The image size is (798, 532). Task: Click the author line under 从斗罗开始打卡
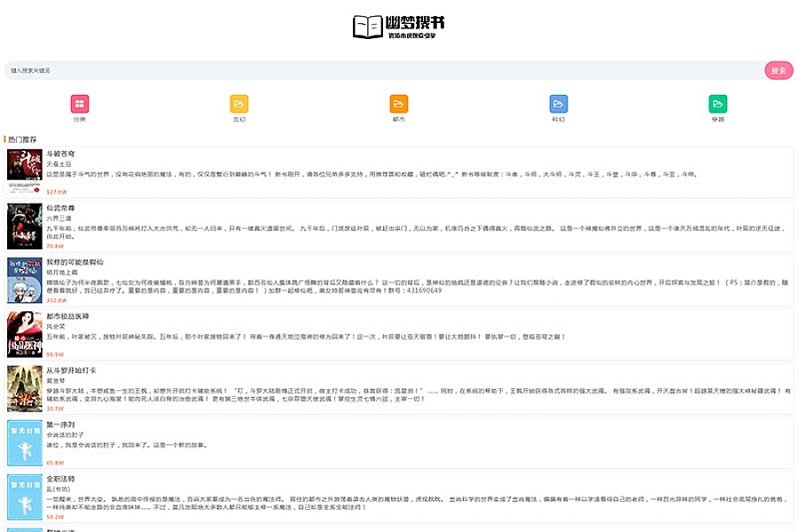[x=56, y=380]
